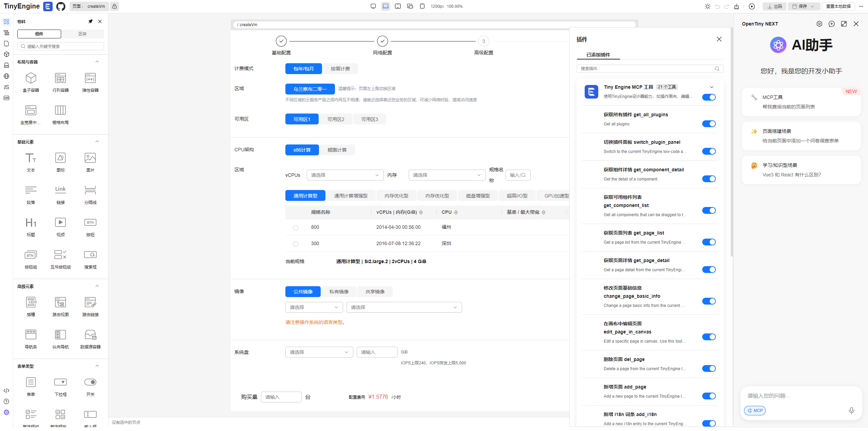Collapse the Tiny Engine MCP tool list

[x=712, y=87]
